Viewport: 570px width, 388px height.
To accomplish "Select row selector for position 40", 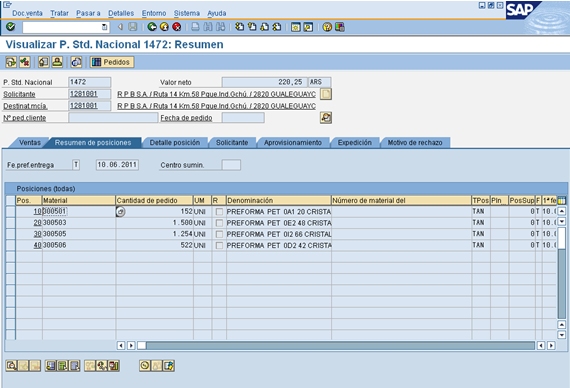I will point(11,245).
